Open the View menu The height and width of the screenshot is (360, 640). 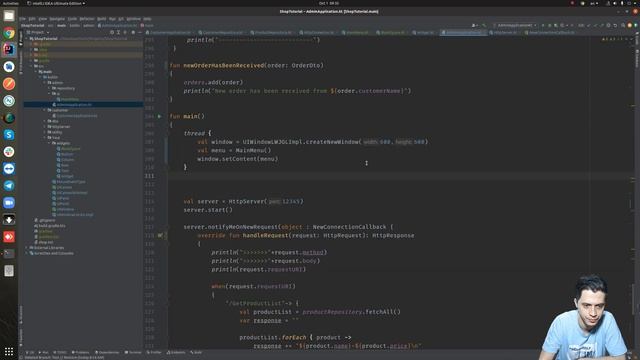tap(42, 19)
